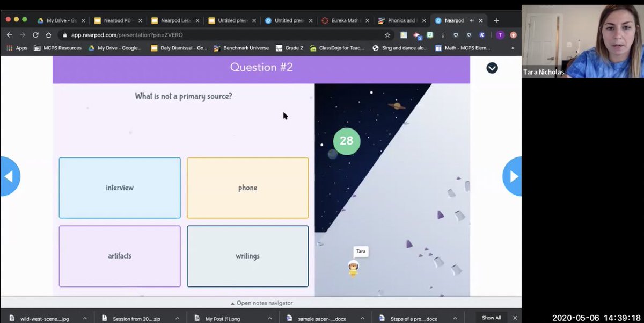Screen dimensions: 644x323
Task: Expand the menu chevron for 'My Post (1).png'
Action: click(270, 318)
